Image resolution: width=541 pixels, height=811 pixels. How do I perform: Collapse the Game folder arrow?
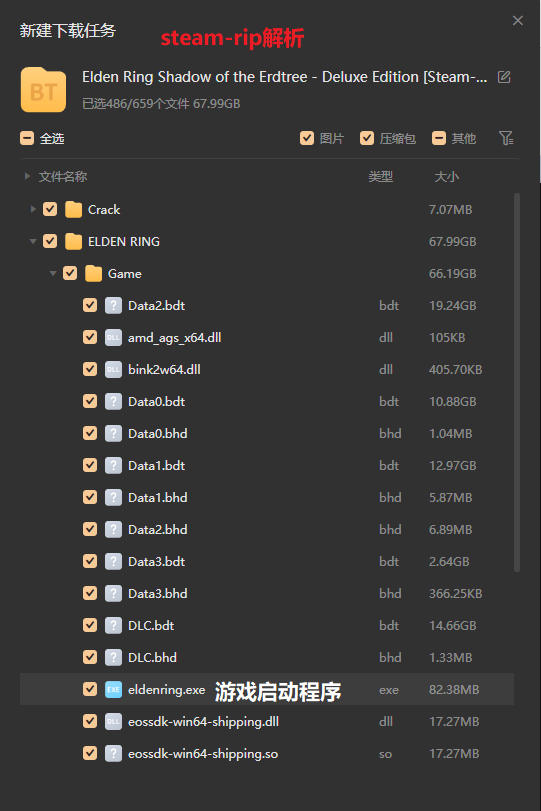(x=53, y=274)
